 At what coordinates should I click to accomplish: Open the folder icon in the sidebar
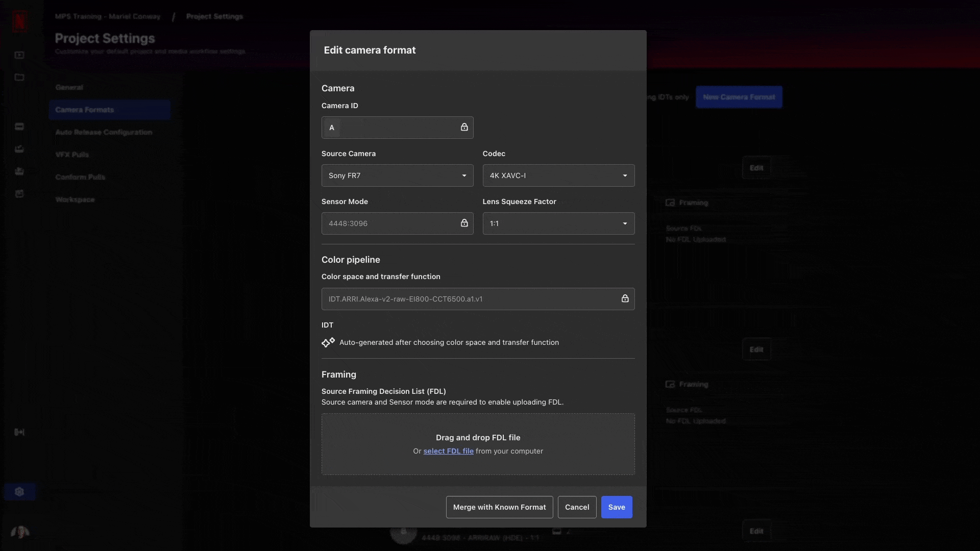(x=19, y=77)
